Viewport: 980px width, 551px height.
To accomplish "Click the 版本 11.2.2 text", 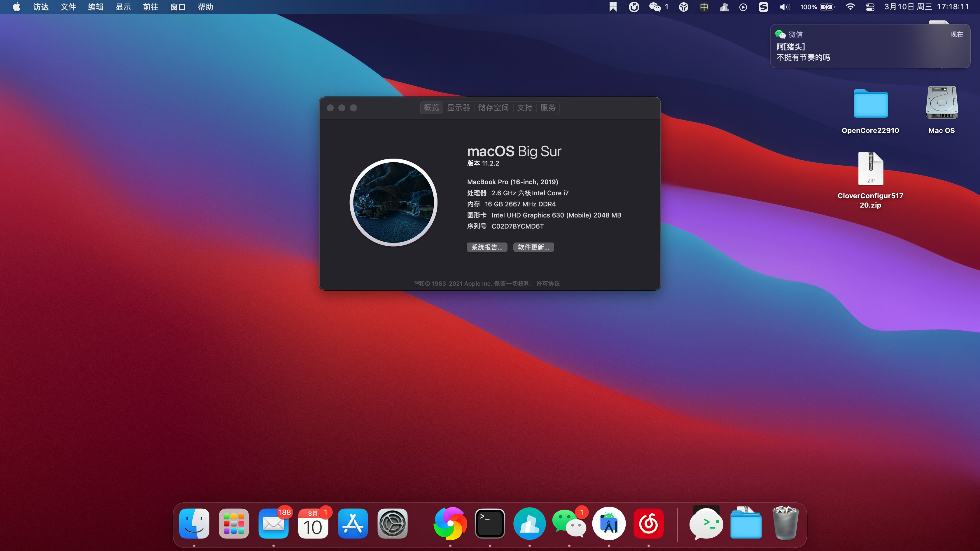I will point(483,164).
